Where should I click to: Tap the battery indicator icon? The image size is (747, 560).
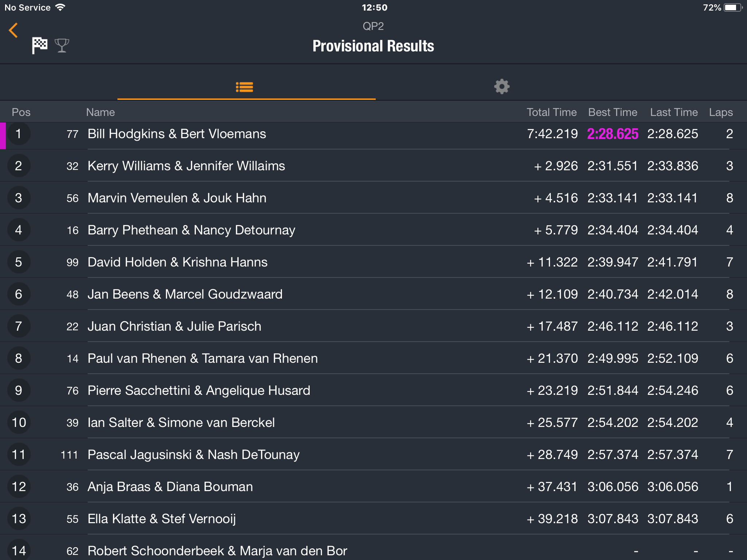click(x=733, y=8)
